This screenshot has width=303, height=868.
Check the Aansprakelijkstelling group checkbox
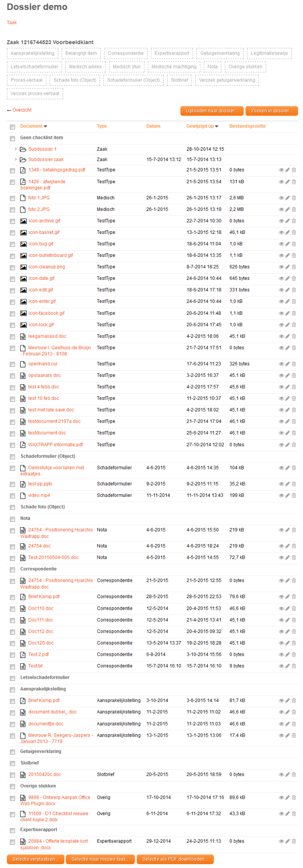[13, 690]
